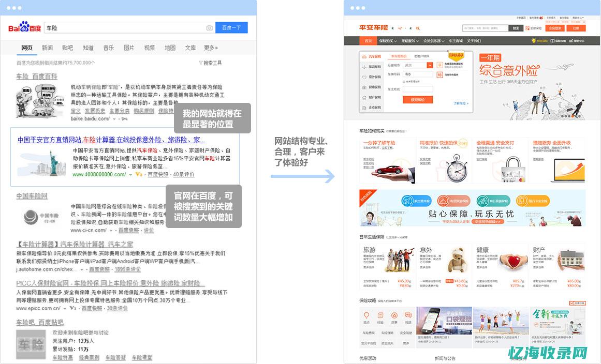Click the 车主姓名 input field
Screen dimensions: 601x364
tap(418, 89)
